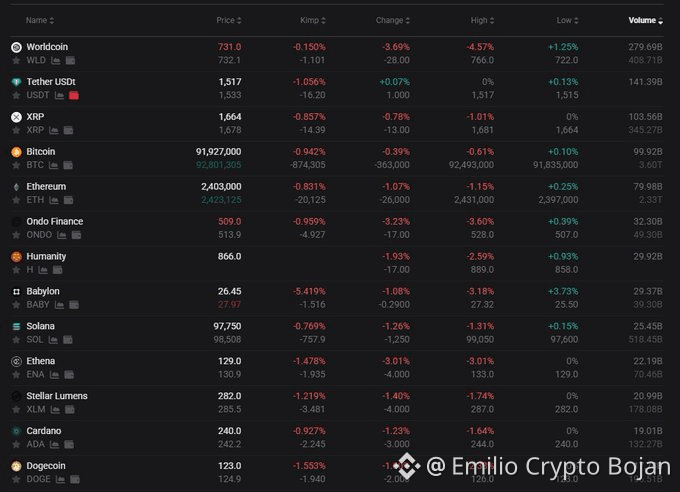This screenshot has width=680, height=492.
Task: Star Cardano as a favorite
Action: [x=16, y=444]
